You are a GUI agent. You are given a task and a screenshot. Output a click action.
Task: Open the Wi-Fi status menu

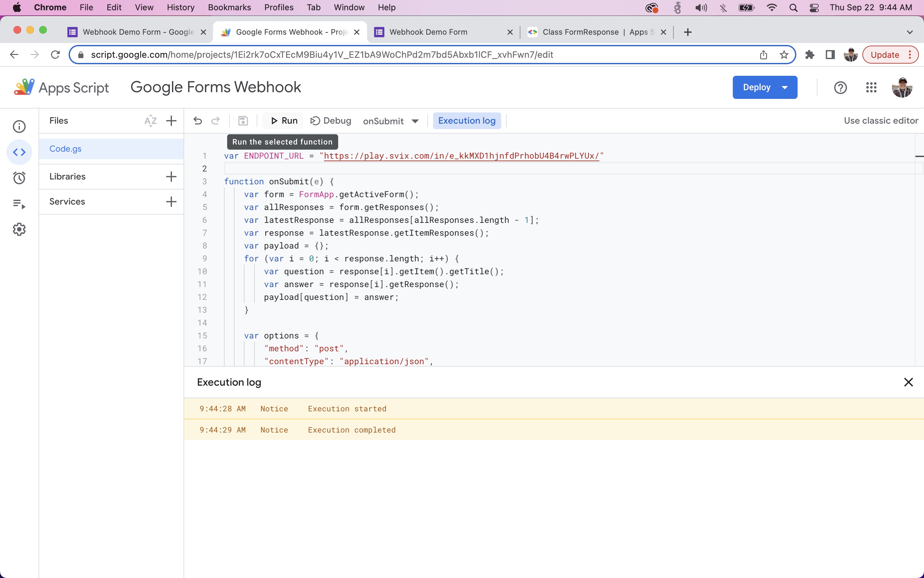[772, 8]
